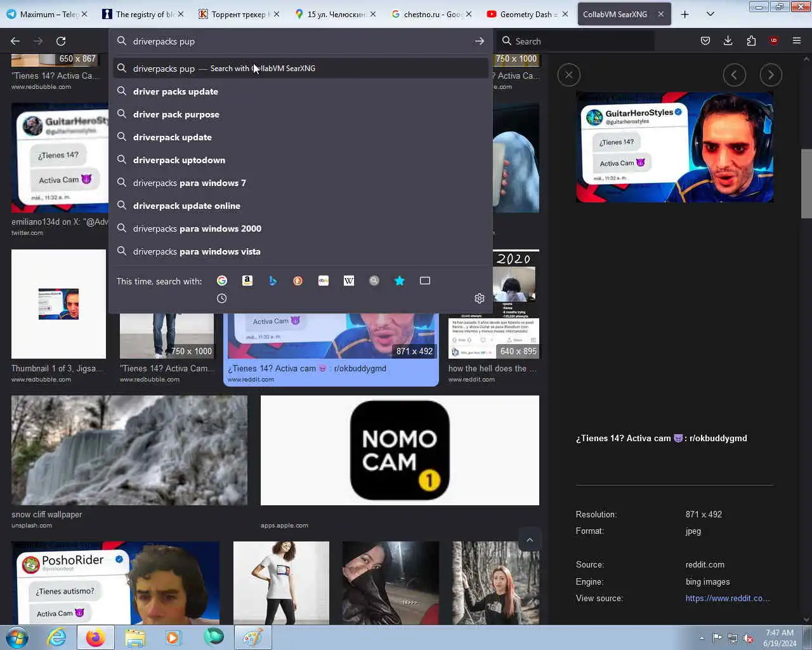Close the CollabVM SearXNG tab
The height and width of the screenshot is (650, 812).
tap(661, 14)
